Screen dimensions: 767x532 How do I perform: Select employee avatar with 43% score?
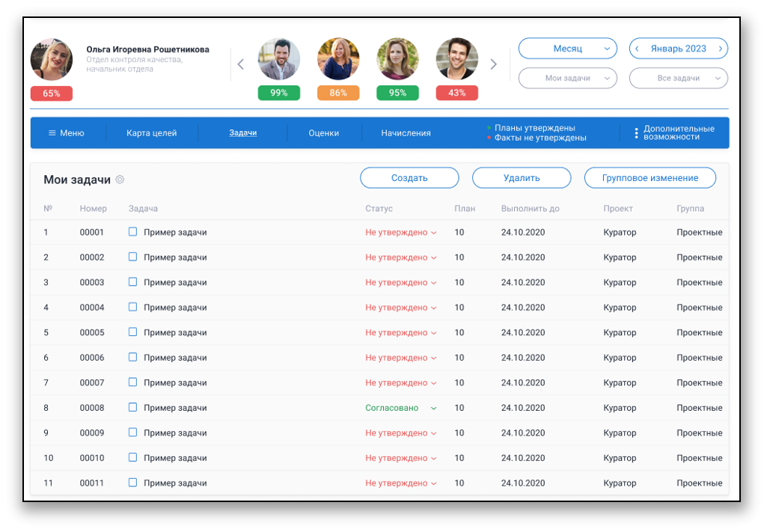(457, 58)
